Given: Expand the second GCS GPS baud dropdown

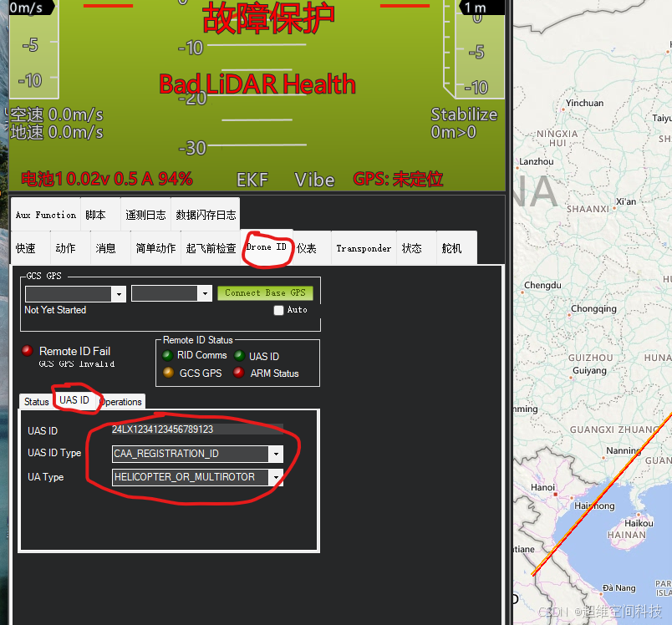Looking at the screenshot, I should pos(205,293).
